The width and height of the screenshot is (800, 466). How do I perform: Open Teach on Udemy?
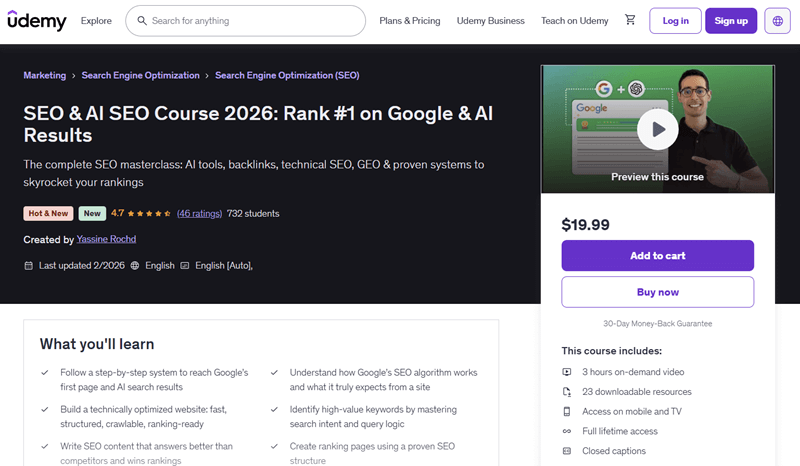click(x=574, y=21)
